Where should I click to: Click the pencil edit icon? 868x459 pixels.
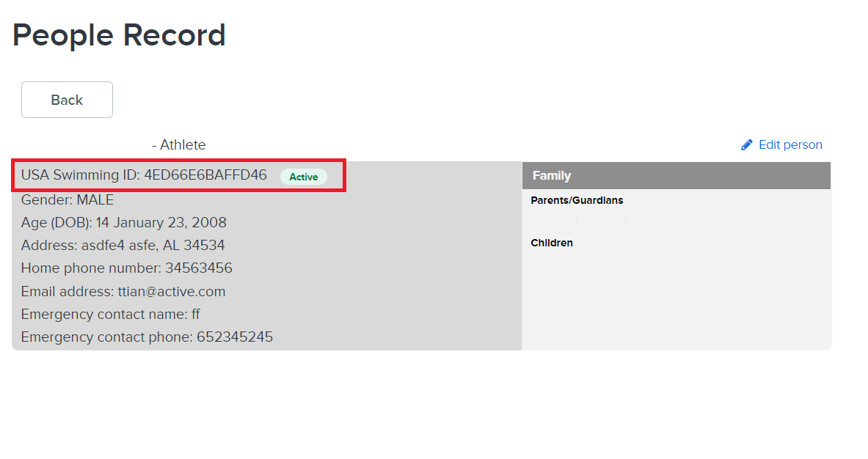point(747,145)
